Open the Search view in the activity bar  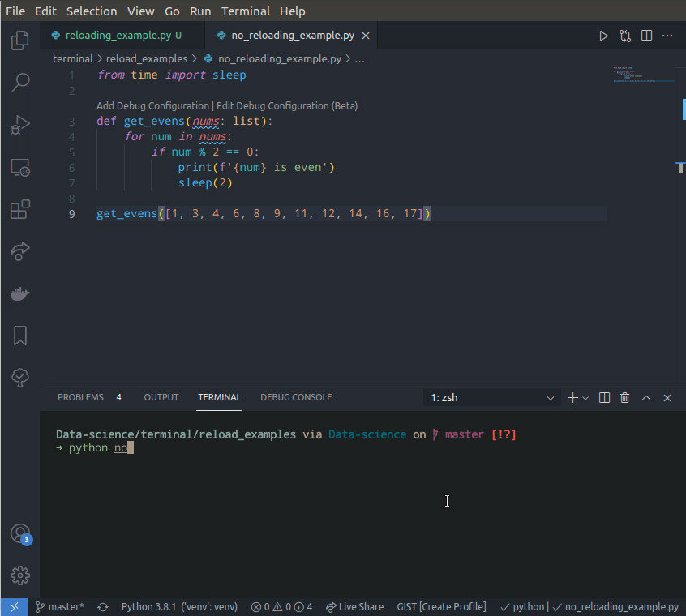click(20, 83)
